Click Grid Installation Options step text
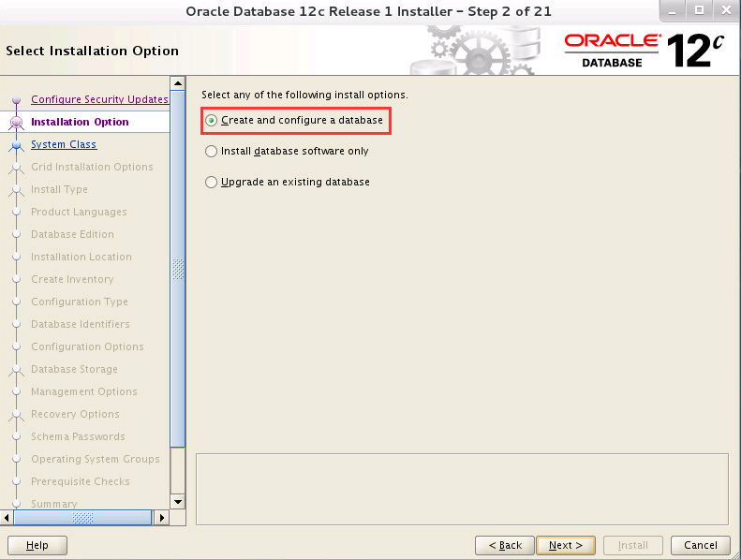Image resolution: width=741 pixels, height=560 pixels. [x=92, y=167]
